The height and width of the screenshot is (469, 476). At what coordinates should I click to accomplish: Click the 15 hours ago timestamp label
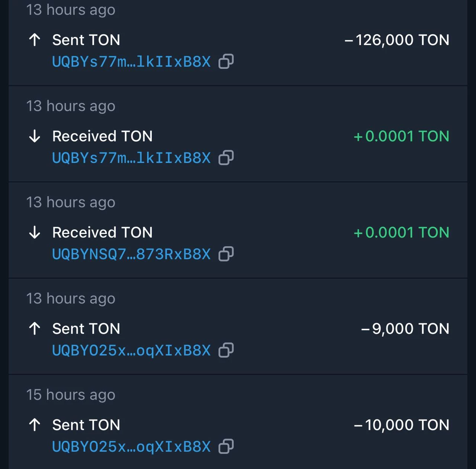point(71,395)
